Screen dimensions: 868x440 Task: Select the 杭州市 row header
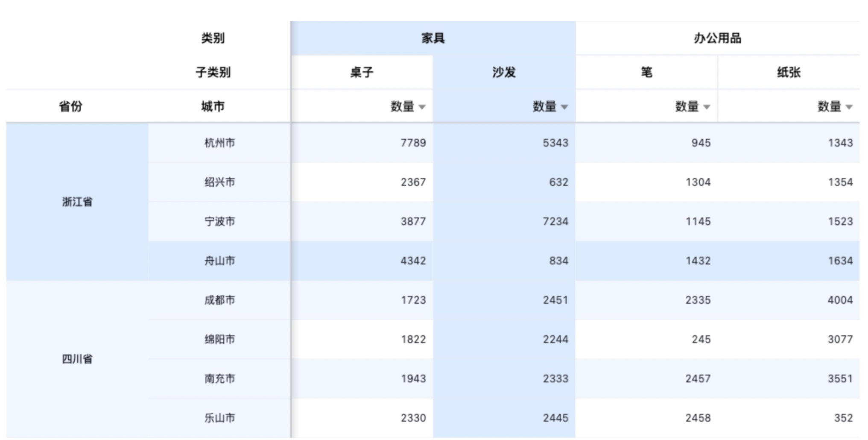pyautogui.click(x=219, y=143)
